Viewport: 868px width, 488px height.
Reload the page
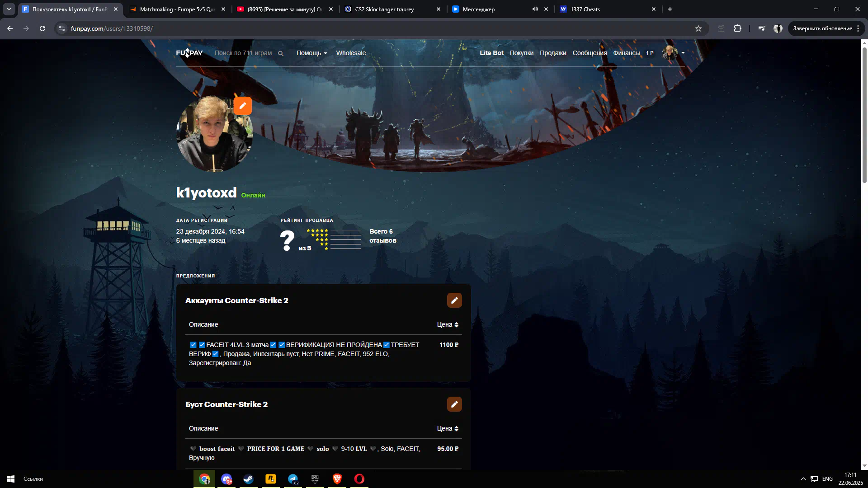coord(42,28)
